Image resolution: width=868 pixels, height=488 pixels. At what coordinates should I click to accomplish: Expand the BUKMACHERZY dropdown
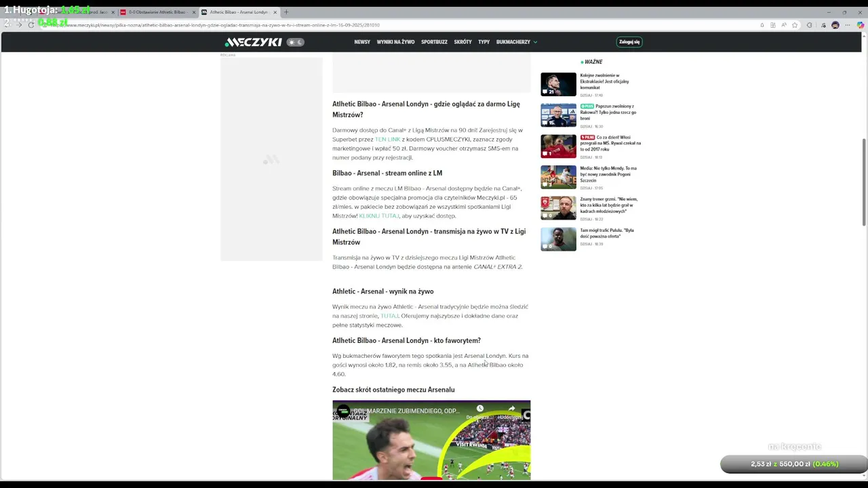(x=517, y=42)
